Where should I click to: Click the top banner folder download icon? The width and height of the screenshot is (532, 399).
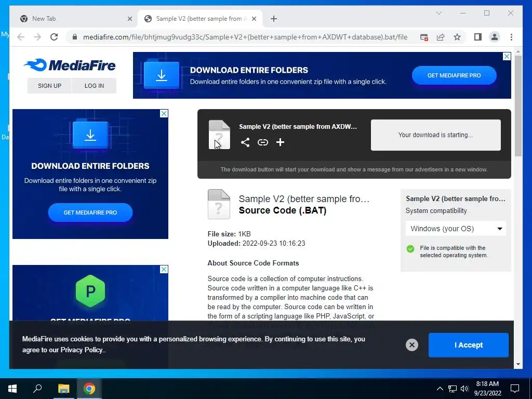point(162,75)
